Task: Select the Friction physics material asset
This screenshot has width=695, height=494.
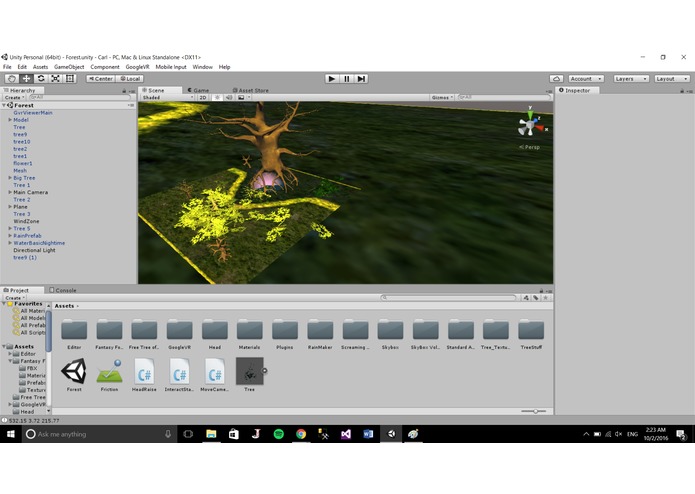Action: pos(109,375)
